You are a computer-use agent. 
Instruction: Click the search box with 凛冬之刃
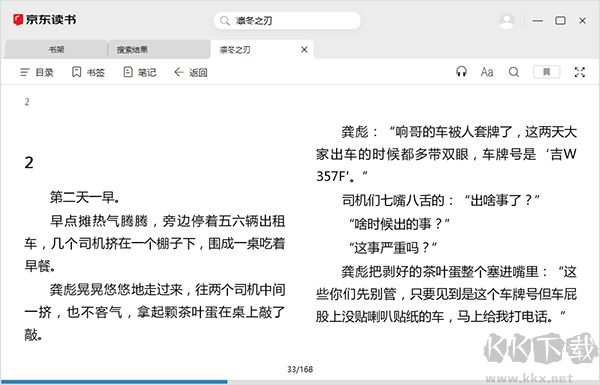287,21
